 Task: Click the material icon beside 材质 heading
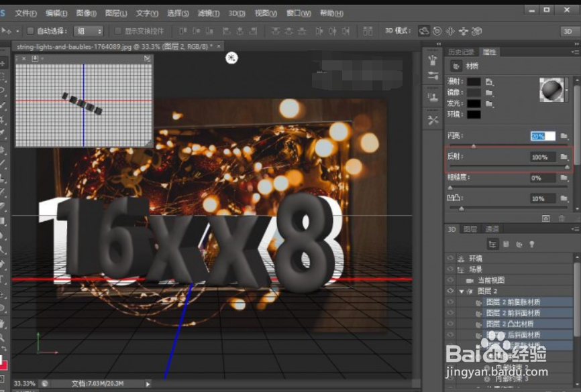point(456,66)
